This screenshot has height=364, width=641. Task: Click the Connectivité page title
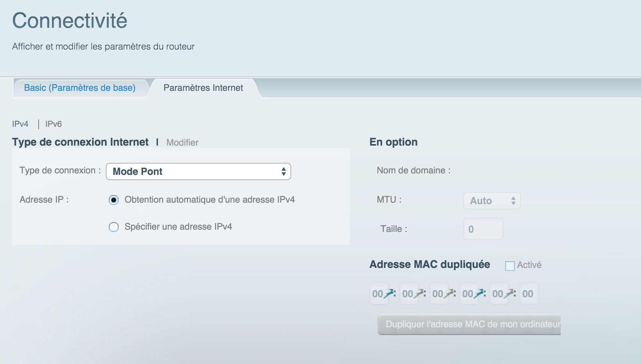pos(70,20)
